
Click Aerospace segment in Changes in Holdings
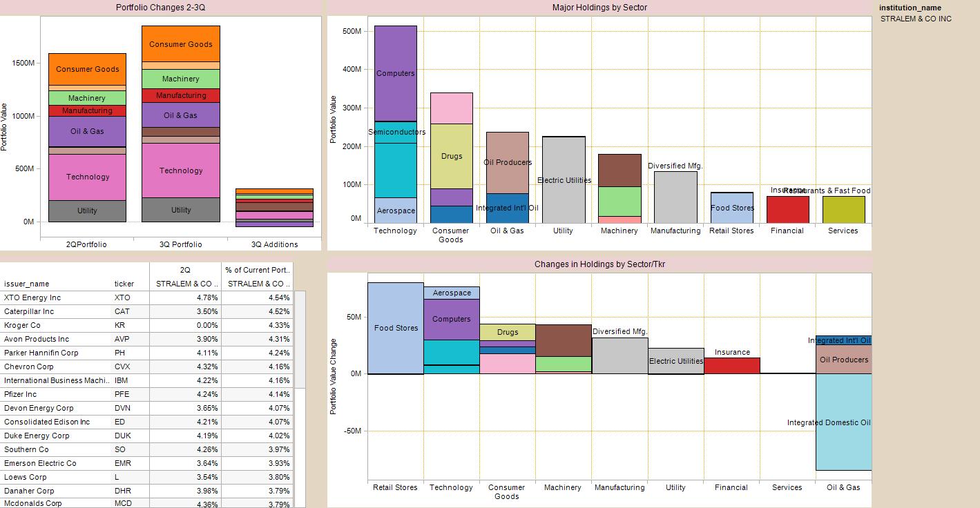coord(452,293)
